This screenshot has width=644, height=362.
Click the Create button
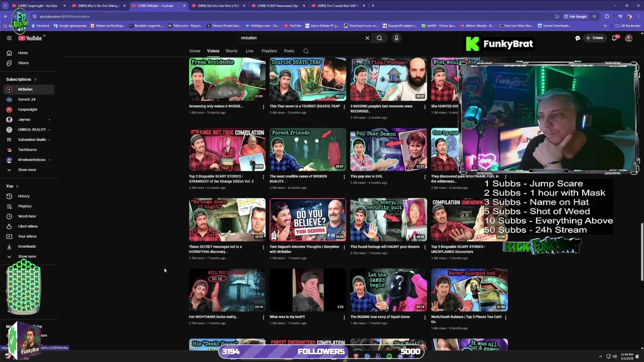(x=594, y=38)
